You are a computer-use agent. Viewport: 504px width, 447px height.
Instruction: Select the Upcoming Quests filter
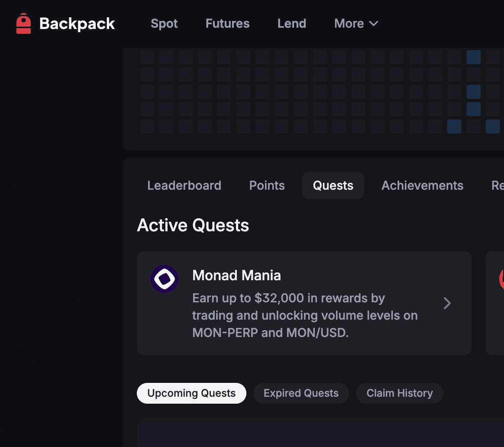tap(191, 393)
